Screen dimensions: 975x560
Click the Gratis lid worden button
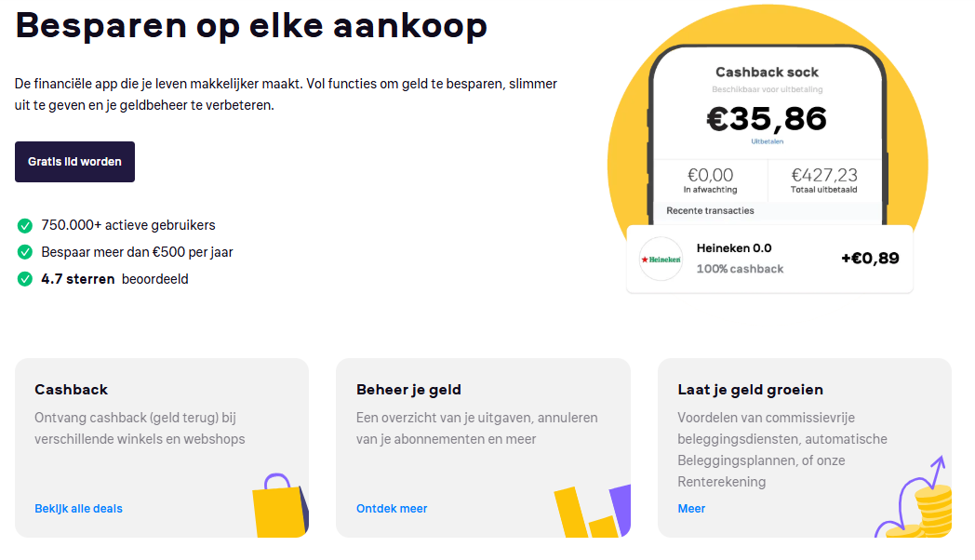tap(74, 161)
